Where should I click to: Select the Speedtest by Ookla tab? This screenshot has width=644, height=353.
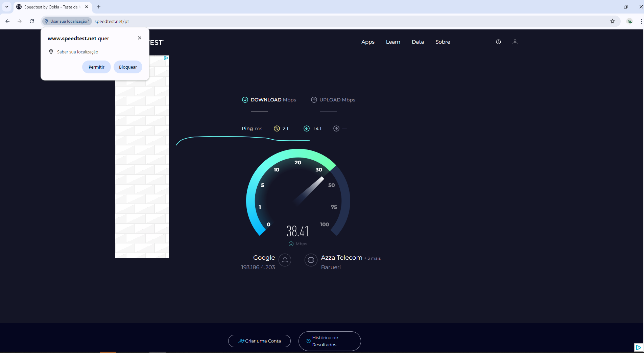(x=52, y=7)
